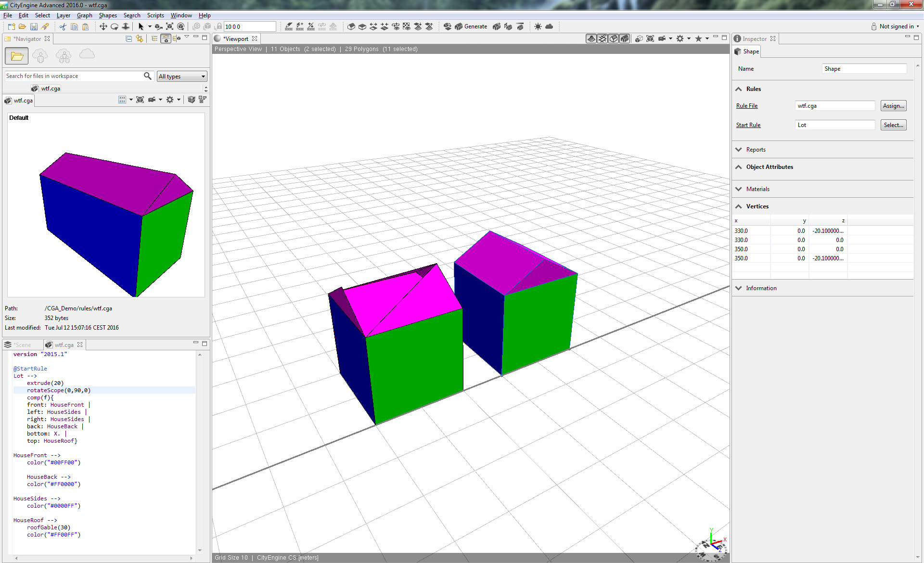Click the rotateScope(0,90,0) code line
The image size is (924, 563).
59,390
